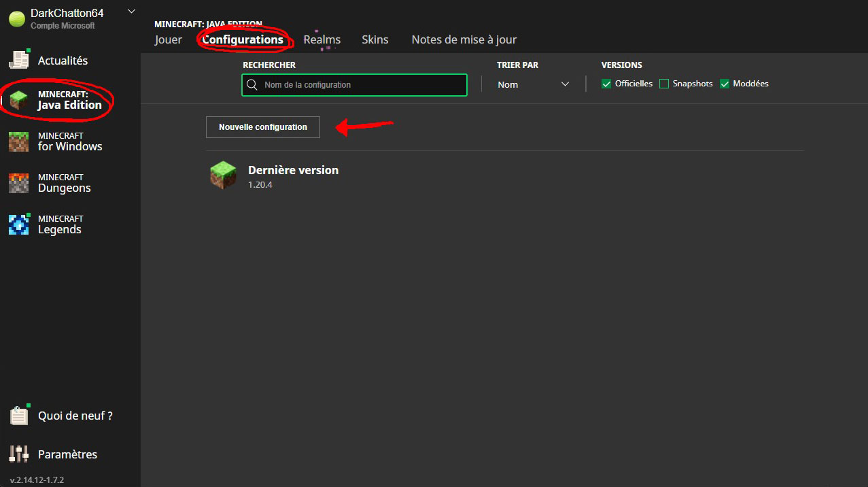This screenshot has height=487, width=868.
Task: Uncheck the Officielles versions checkbox
Action: pyautogui.click(x=606, y=84)
